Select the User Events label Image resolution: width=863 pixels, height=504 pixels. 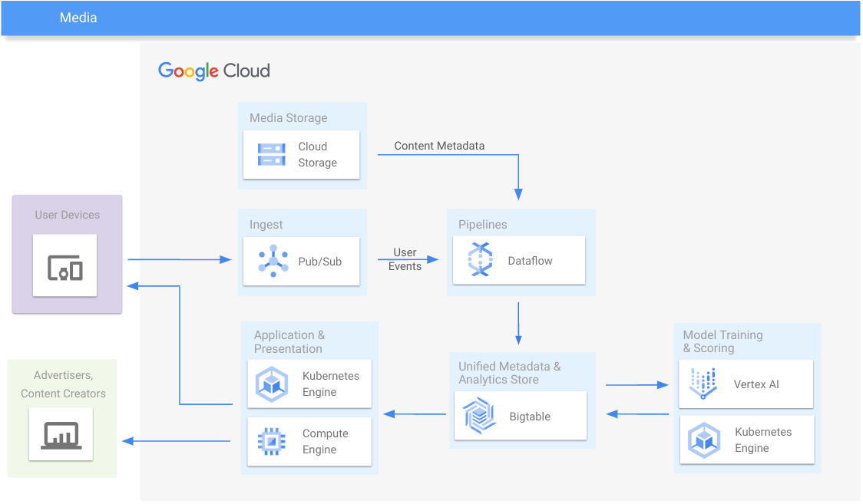point(405,259)
